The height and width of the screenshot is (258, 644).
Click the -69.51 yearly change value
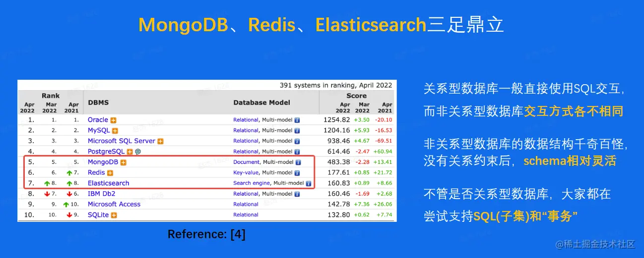[384, 141]
